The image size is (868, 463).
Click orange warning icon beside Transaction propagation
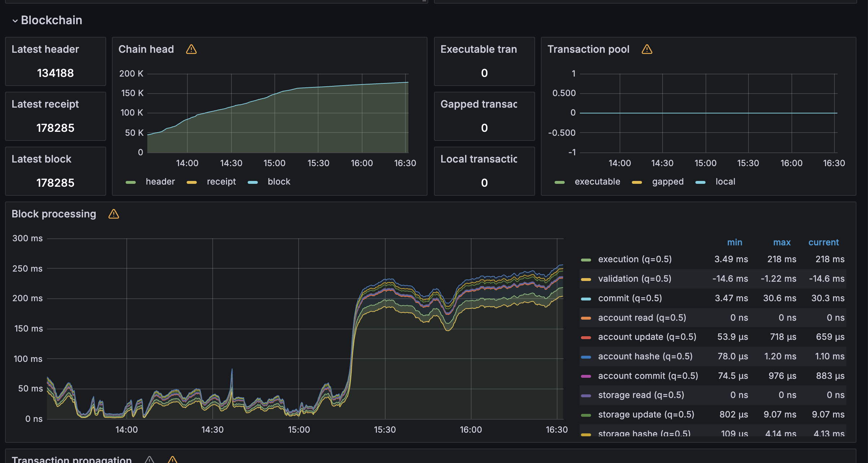click(x=173, y=459)
